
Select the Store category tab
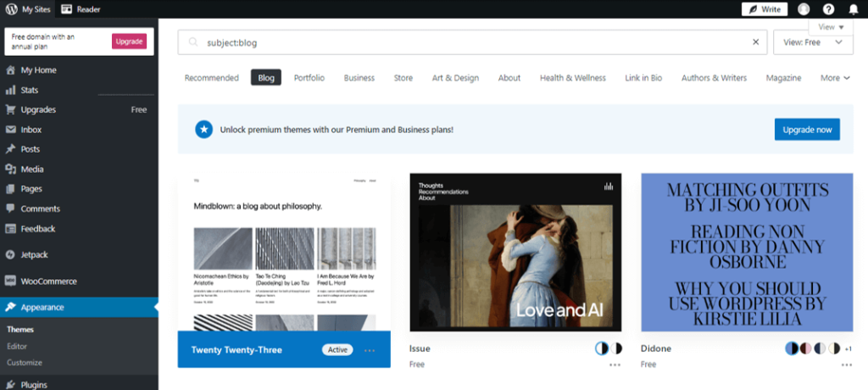[403, 78]
